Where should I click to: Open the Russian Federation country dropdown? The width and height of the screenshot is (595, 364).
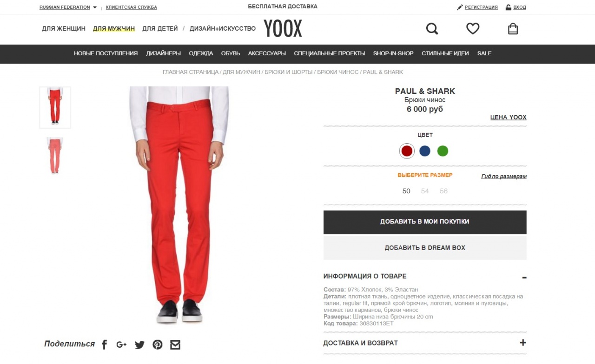click(68, 7)
